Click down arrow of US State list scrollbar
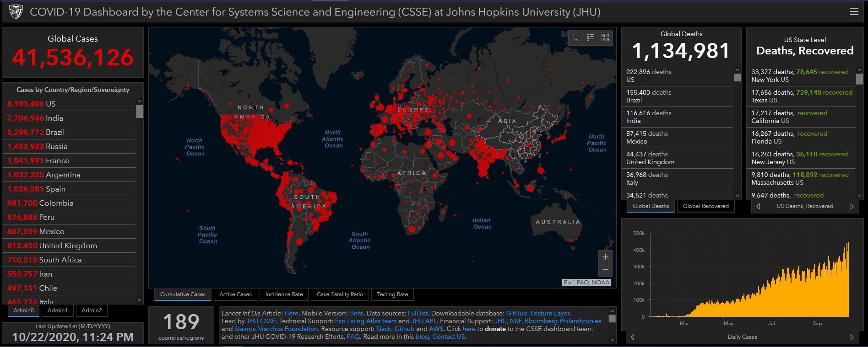The height and width of the screenshot is (347, 868). click(859, 196)
